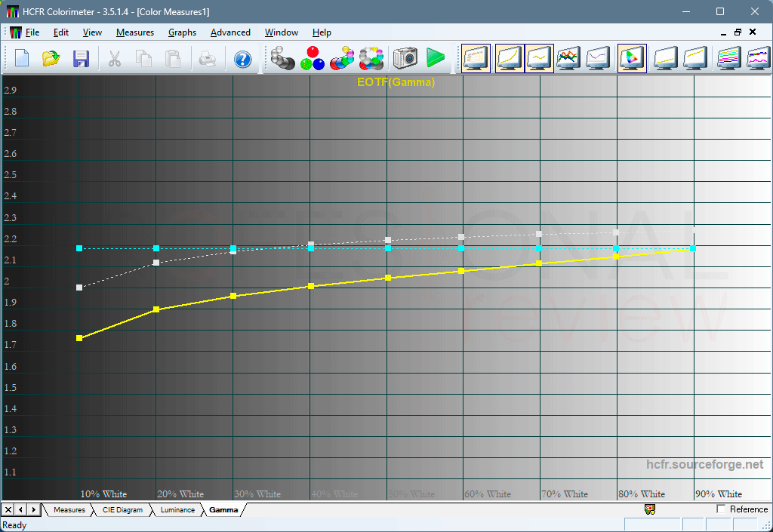Toggle the CIE diagram view monitor icon

[x=632, y=59]
